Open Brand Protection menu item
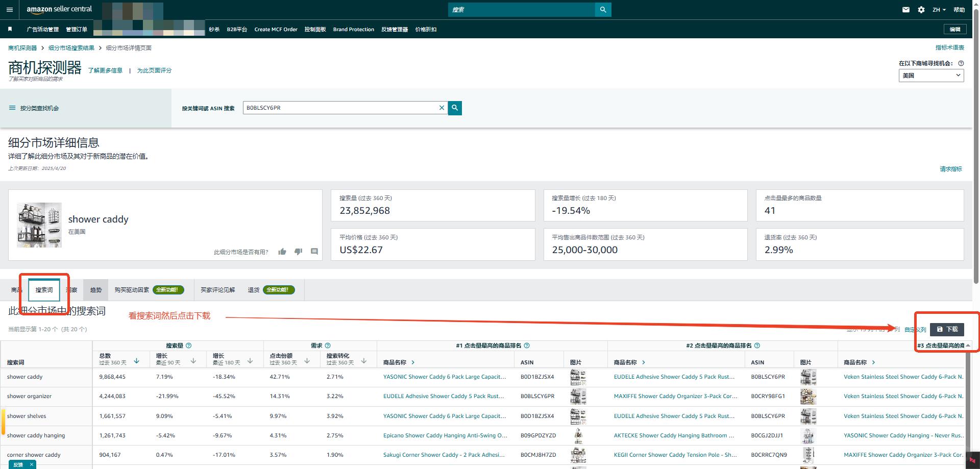Screen dimensions: 980x469 pos(354,30)
